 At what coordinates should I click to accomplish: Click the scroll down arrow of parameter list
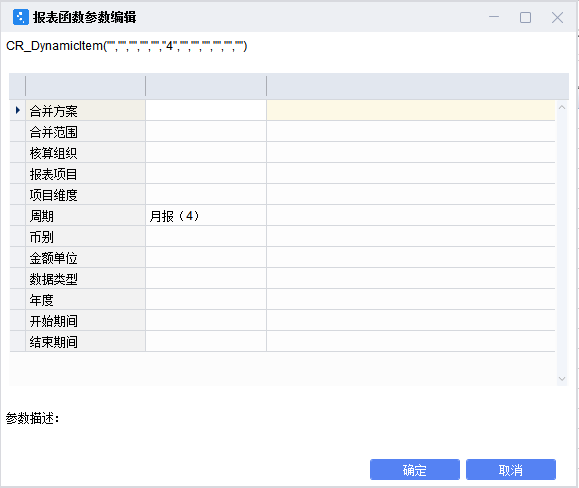pyautogui.click(x=562, y=379)
